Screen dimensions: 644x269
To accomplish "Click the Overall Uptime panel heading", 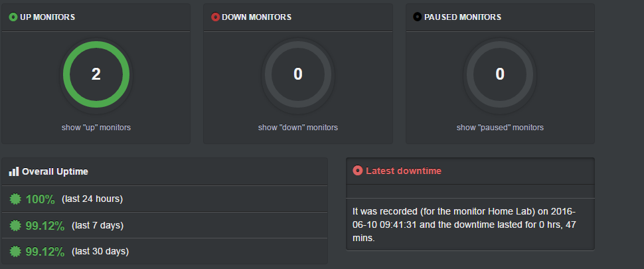I will pyautogui.click(x=55, y=171).
